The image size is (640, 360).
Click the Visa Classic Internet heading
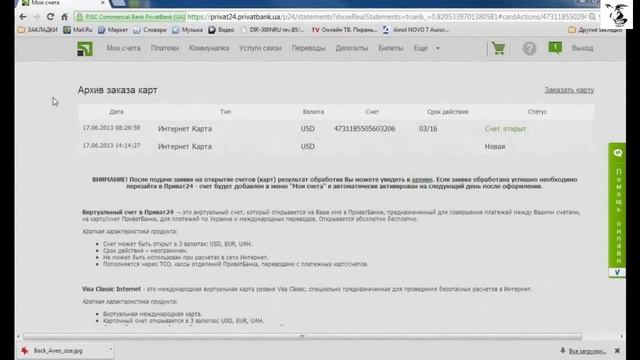point(111,289)
